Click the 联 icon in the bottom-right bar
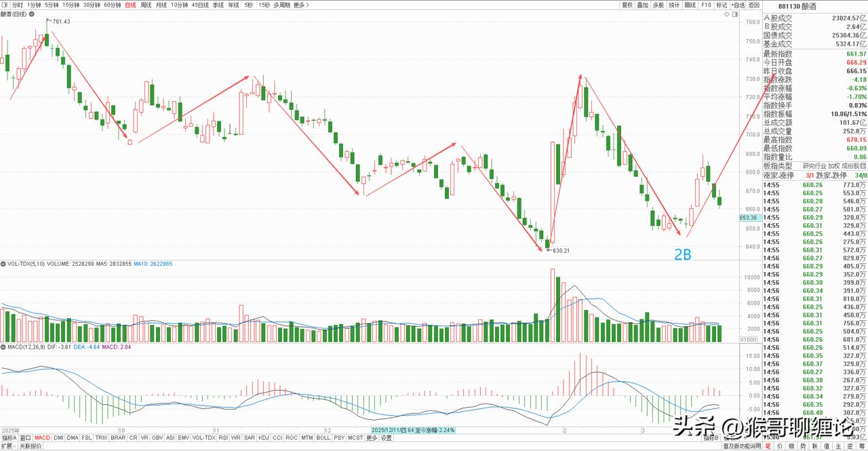This screenshot has height=451, width=868. click(815, 446)
